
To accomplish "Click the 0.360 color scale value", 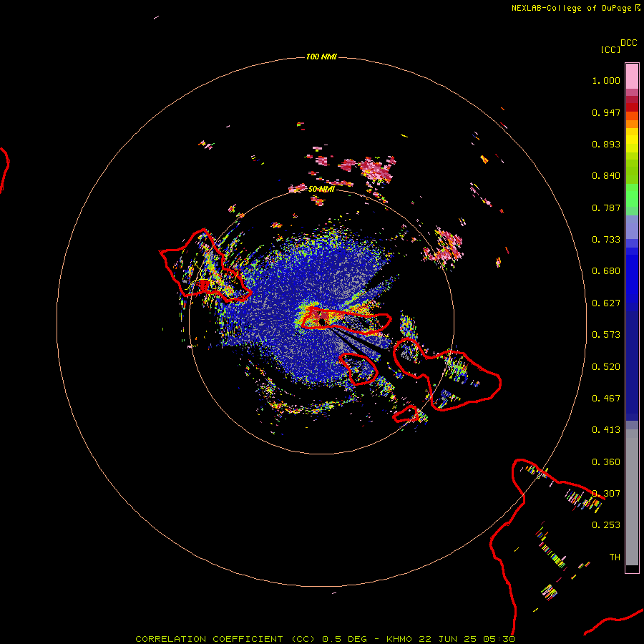I will tap(606, 462).
